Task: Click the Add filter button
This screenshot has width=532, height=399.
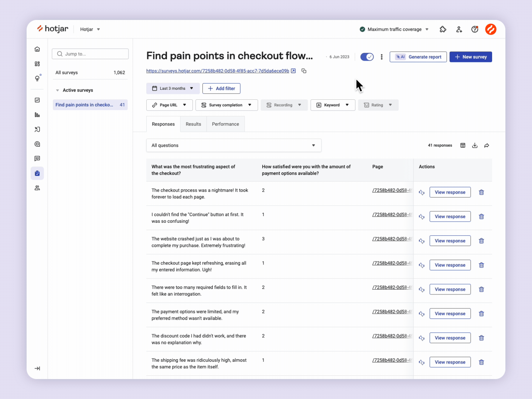Action: 221,88
